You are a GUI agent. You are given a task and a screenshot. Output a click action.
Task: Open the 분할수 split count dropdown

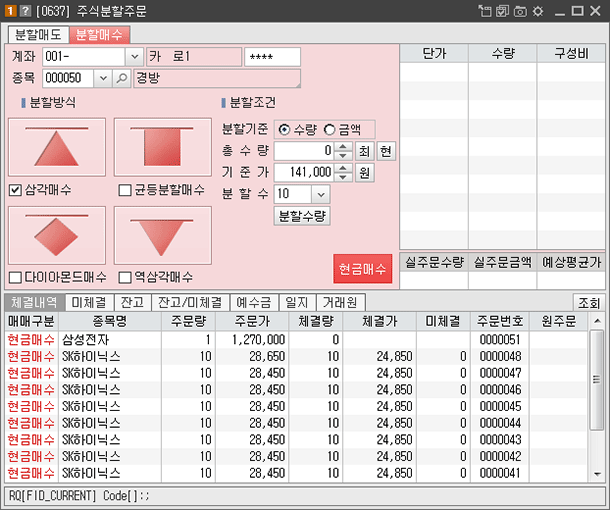pos(321,194)
